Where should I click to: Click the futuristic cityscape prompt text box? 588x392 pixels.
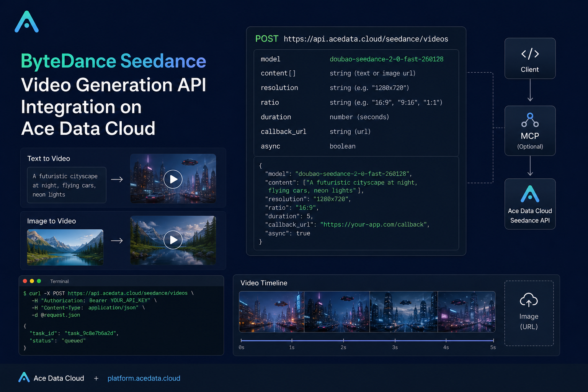(67, 185)
